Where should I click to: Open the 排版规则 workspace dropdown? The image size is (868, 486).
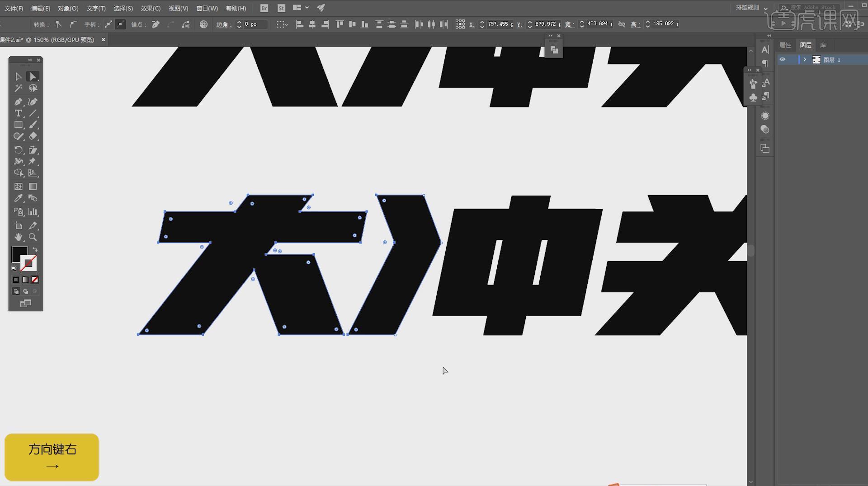pos(752,8)
